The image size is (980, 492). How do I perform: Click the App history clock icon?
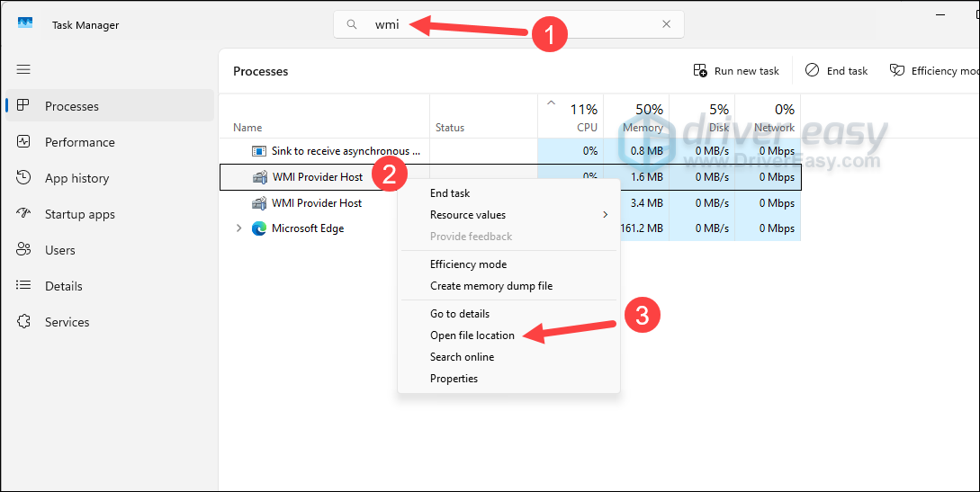23,177
